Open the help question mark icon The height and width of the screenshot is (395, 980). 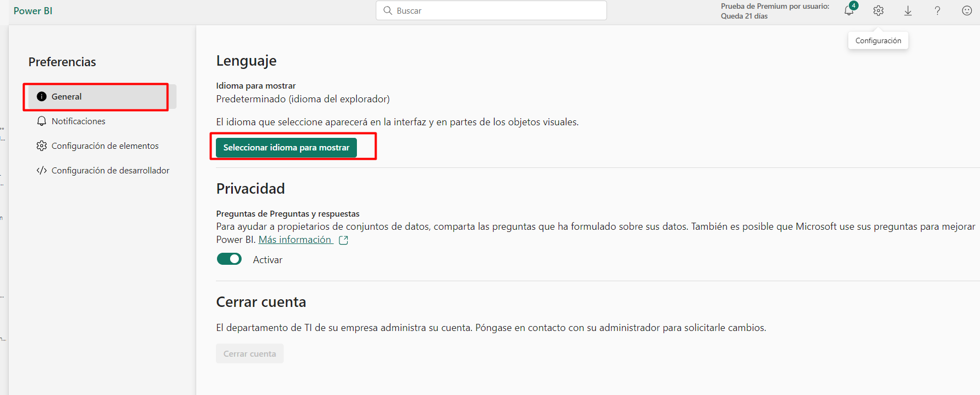[937, 10]
